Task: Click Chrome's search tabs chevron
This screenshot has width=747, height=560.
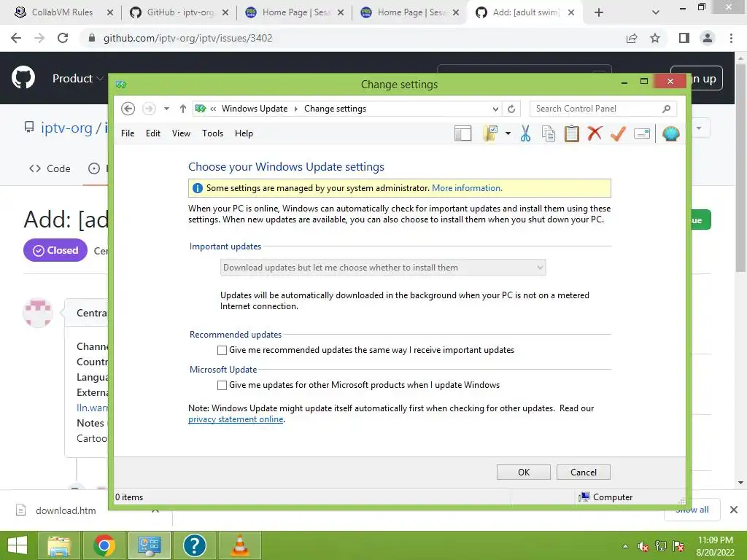Action: 656,12
